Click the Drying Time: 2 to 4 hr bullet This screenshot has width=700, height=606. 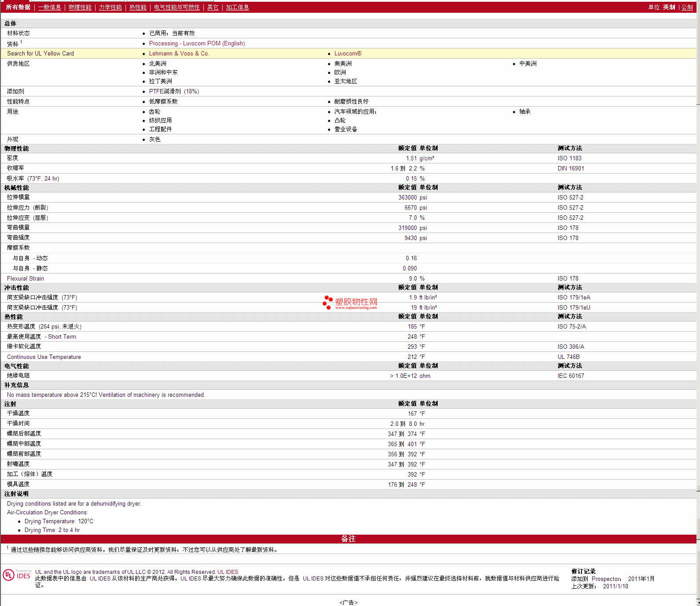(52, 530)
